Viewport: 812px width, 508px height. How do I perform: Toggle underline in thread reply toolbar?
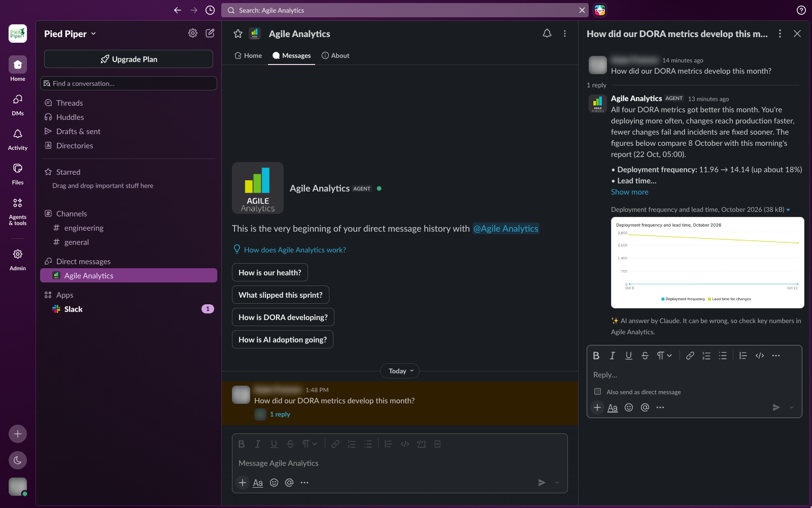pos(629,356)
